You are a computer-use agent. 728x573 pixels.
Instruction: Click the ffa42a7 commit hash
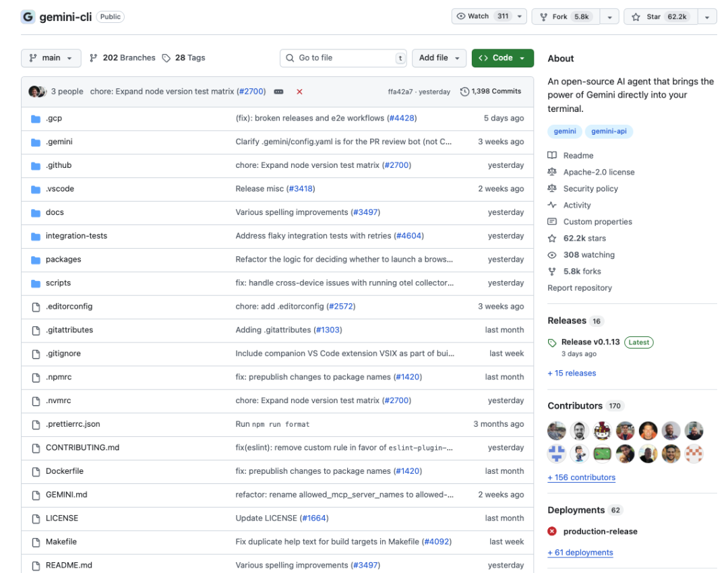400,92
